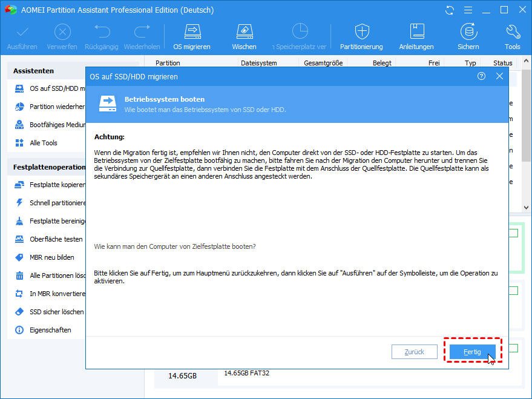Select OS auf SSD/HDD assistant in sidebar
This screenshot has width=532, height=399.
[x=50, y=88]
